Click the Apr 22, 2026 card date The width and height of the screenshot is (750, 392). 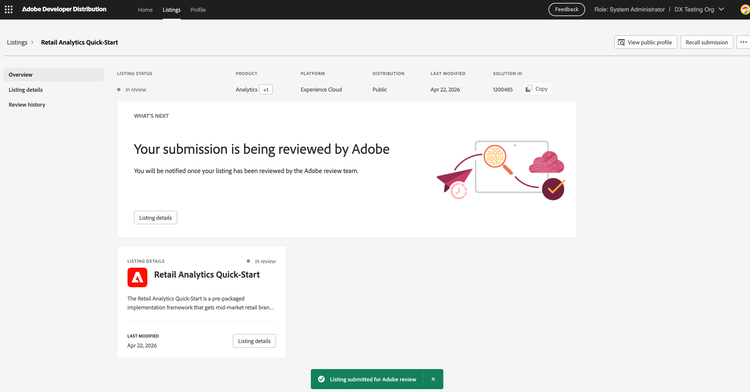pyautogui.click(x=142, y=345)
